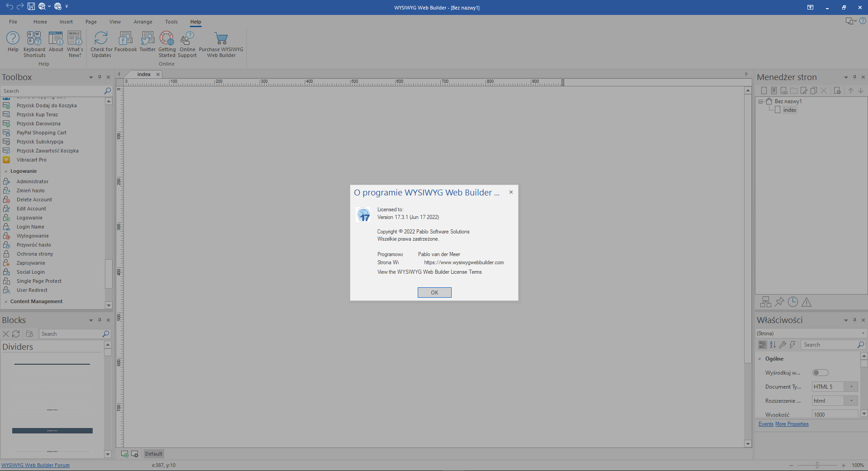Switch to the Arrange ribbon tab

pos(143,22)
